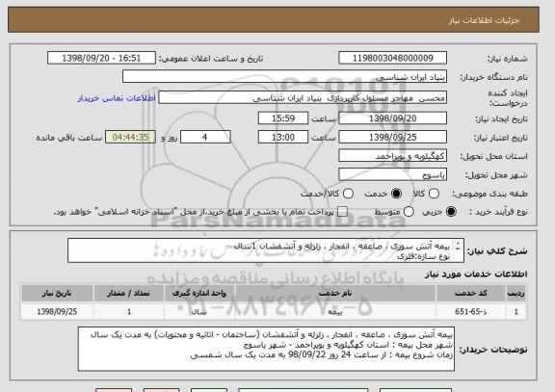Click the validity time field 13:00
This screenshot has height=392, width=555.
coord(283,137)
